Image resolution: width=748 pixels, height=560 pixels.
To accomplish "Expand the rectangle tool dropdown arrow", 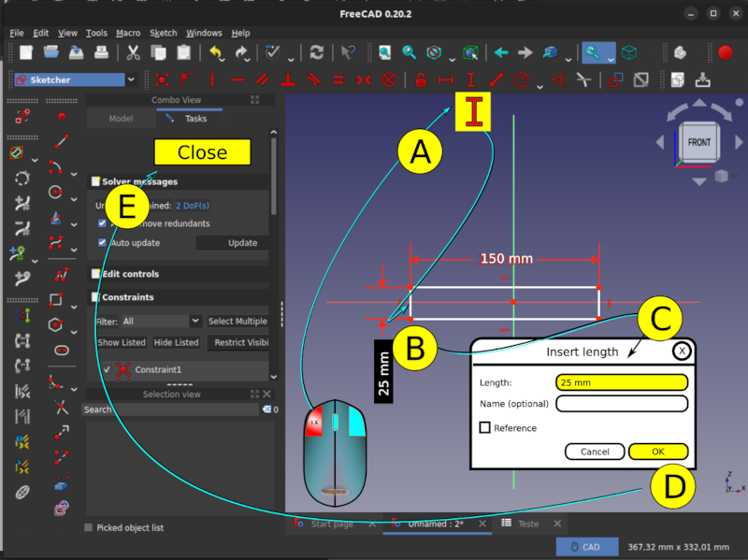I will coord(74,308).
